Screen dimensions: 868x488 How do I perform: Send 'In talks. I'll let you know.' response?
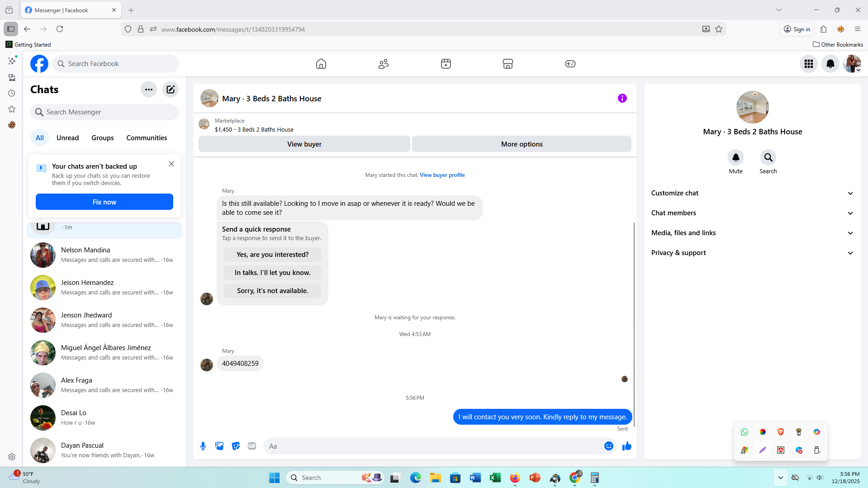[x=273, y=273]
